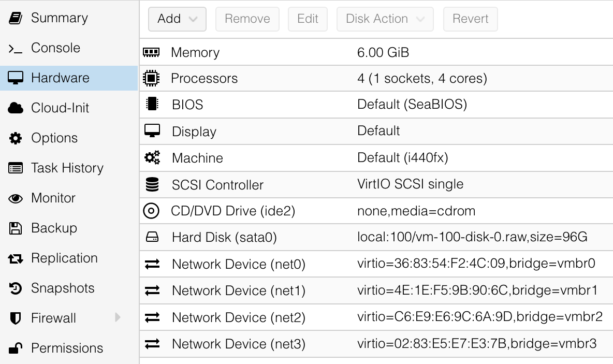The image size is (613, 364).
Task: Click the Revert button
Action: tap(470, 19)
